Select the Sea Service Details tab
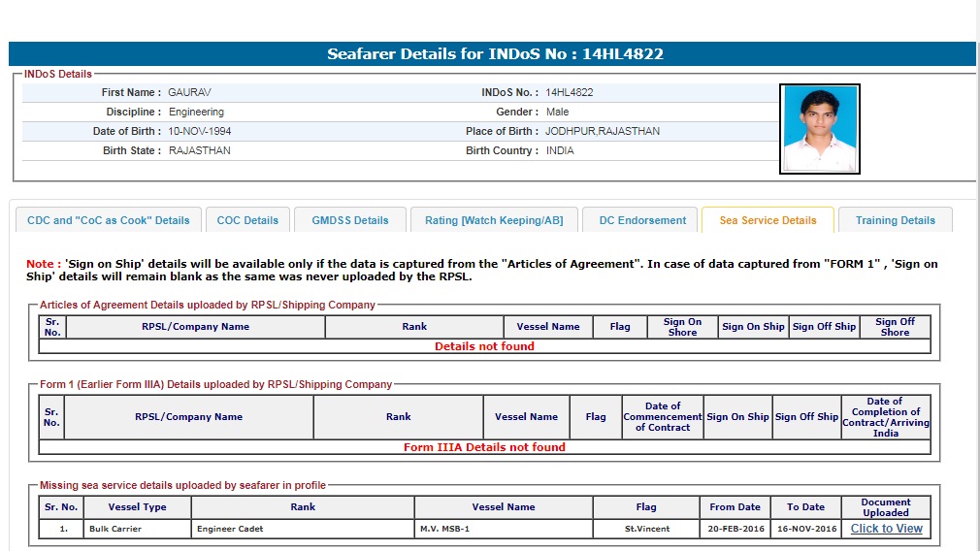Screen dimensions: 980x551 point(768,220)
